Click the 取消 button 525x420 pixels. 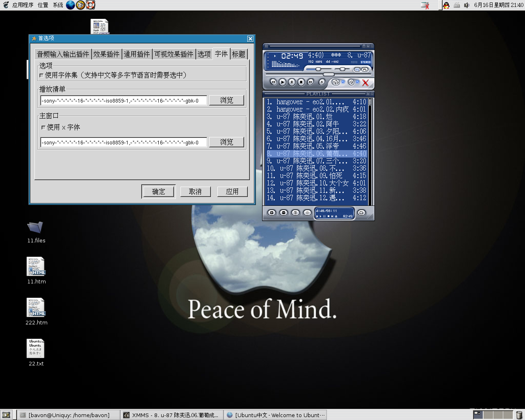tap(195, 192)
